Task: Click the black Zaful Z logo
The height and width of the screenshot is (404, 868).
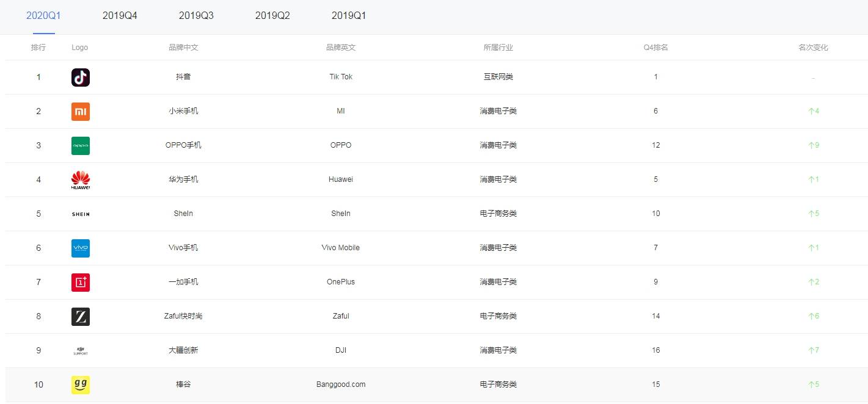Action: (x=81, y=317)
